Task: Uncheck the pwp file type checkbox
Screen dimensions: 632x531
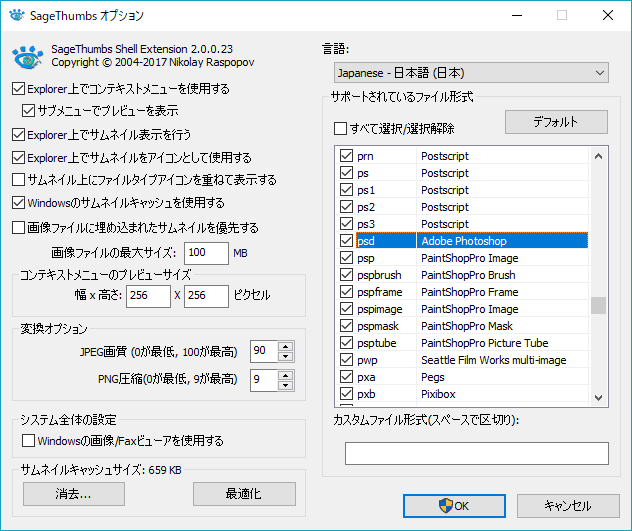Action: point(346,360)
